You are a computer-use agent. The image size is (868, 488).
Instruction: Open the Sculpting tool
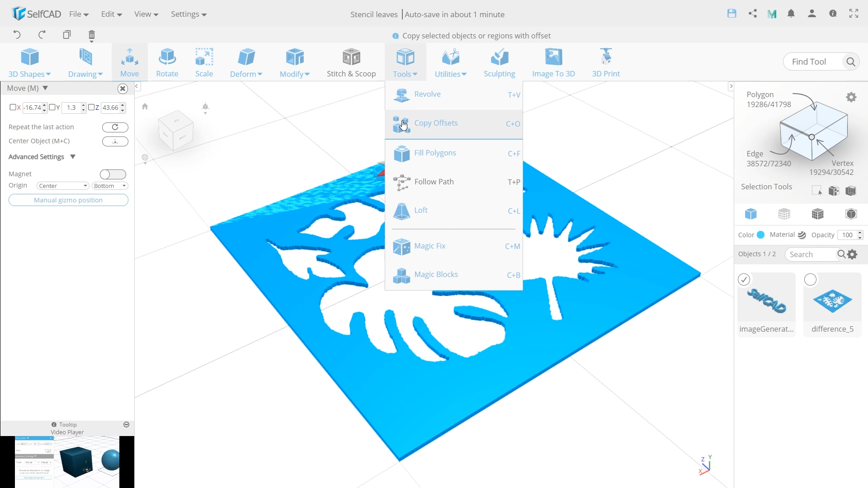click(499, 62)
